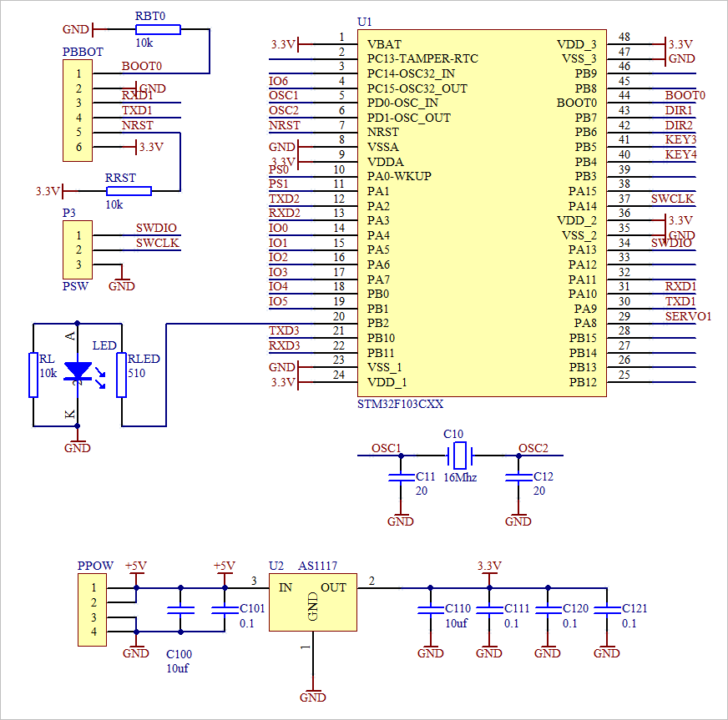Click the LED diode symbol
Image resolution: width=728 pixels, height=720 pixels.
78,370
